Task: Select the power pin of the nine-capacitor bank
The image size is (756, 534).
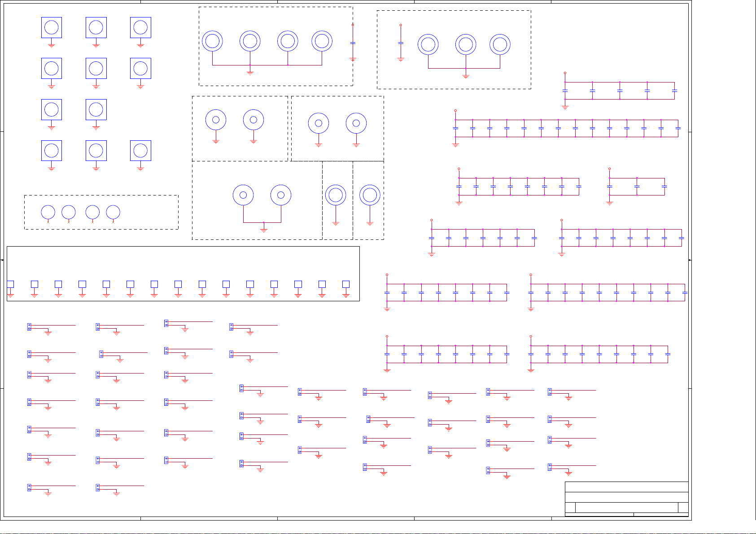Action: click(531, 336)
